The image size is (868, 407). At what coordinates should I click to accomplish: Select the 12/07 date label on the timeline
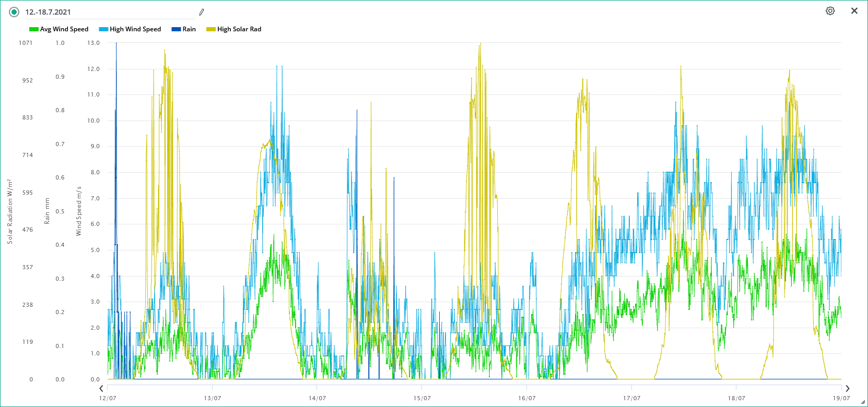point(108,398)
